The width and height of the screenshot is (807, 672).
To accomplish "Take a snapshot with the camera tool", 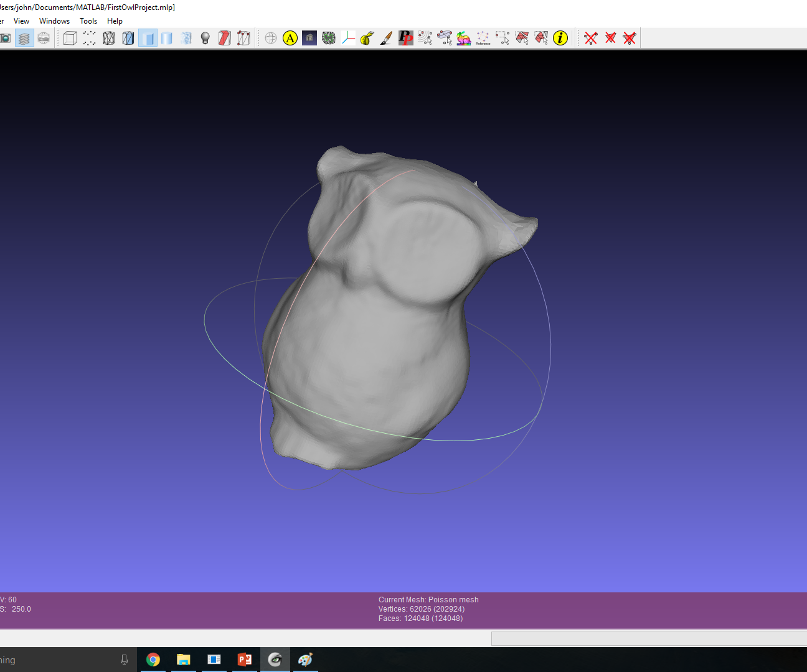I will point(6,38).
